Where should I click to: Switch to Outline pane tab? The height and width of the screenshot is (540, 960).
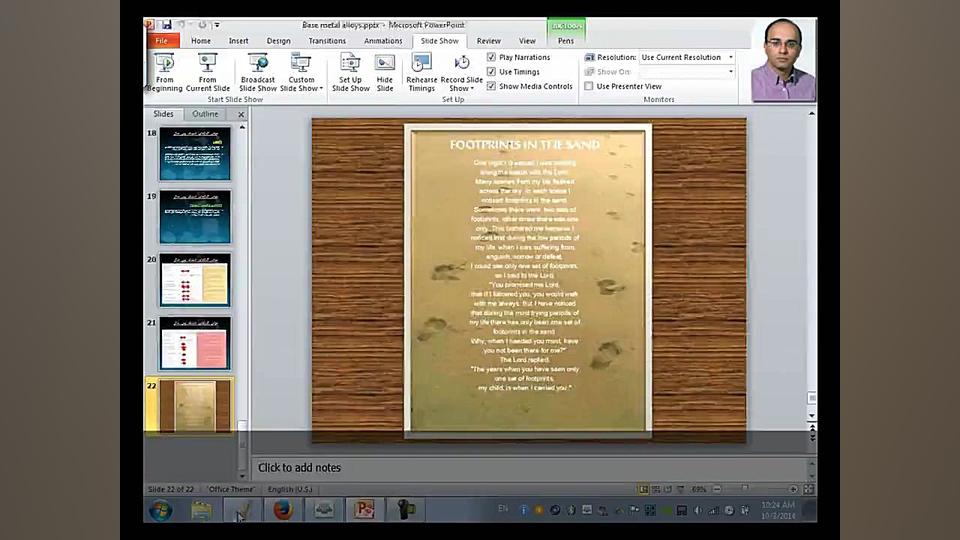point(205,114)
